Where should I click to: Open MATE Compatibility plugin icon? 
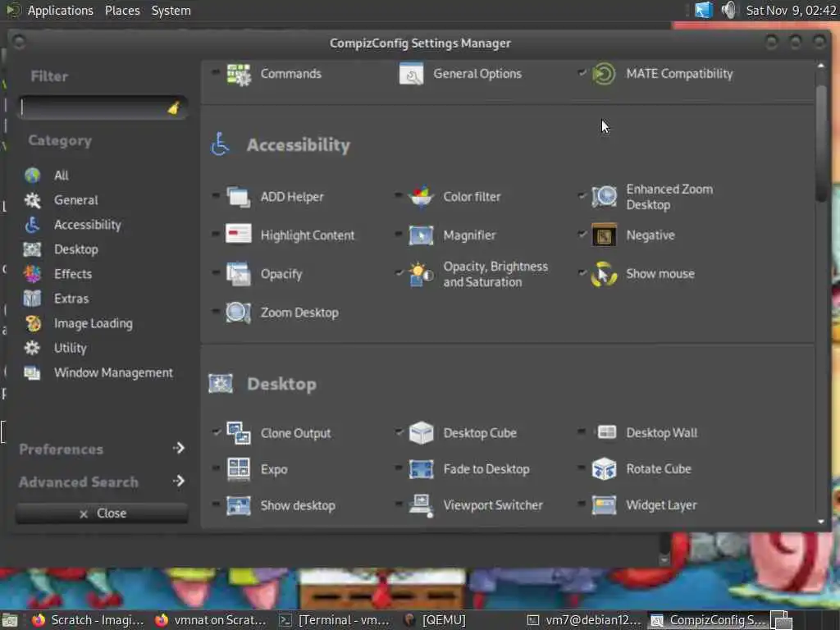(x=604, y=74)
